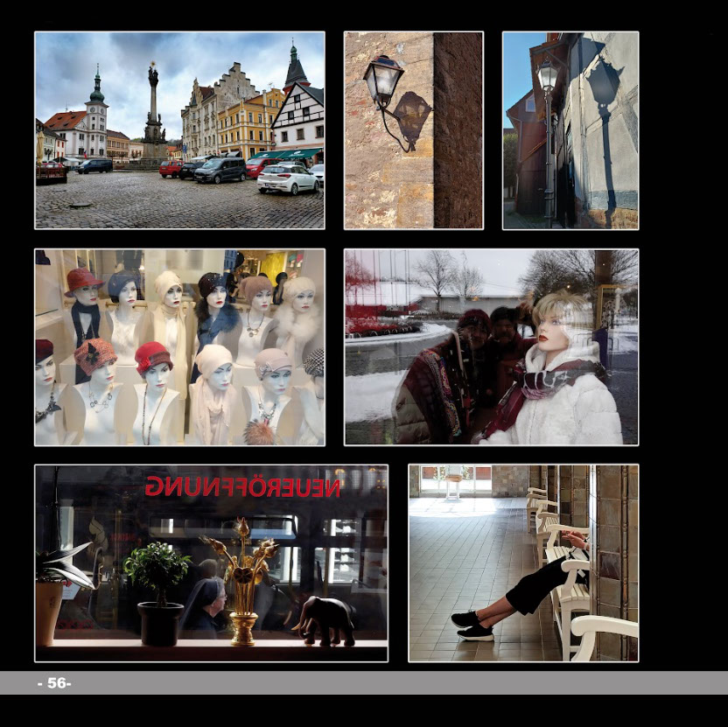Open the street lamp shadow photo
The width and height of the screenshot is (728, 727).
click(570, 130)
